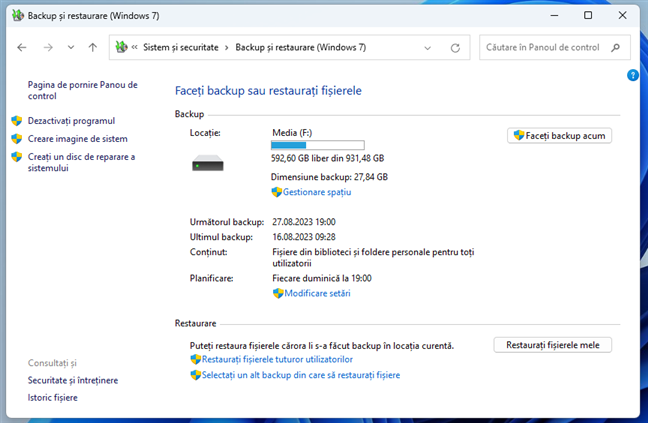
Task: Click next backup date 27.08.2023 19:00
Action: coord(304,222)
